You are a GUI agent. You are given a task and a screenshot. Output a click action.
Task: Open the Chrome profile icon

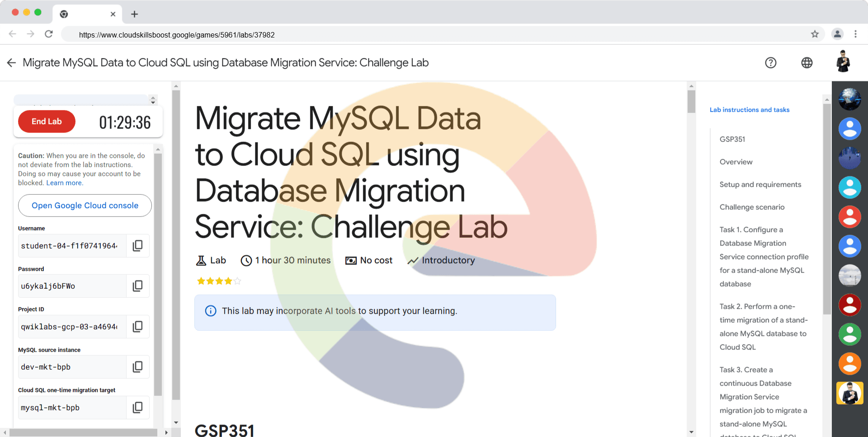(837, 34)
